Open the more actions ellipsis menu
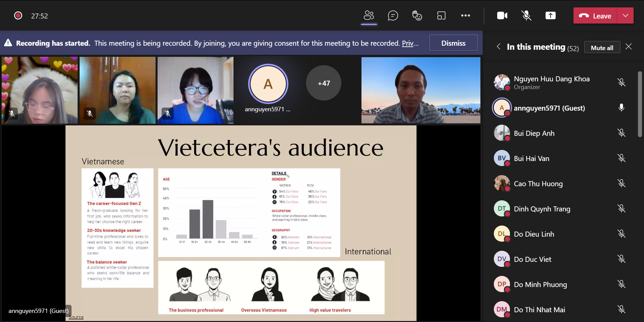 point(466,15)
